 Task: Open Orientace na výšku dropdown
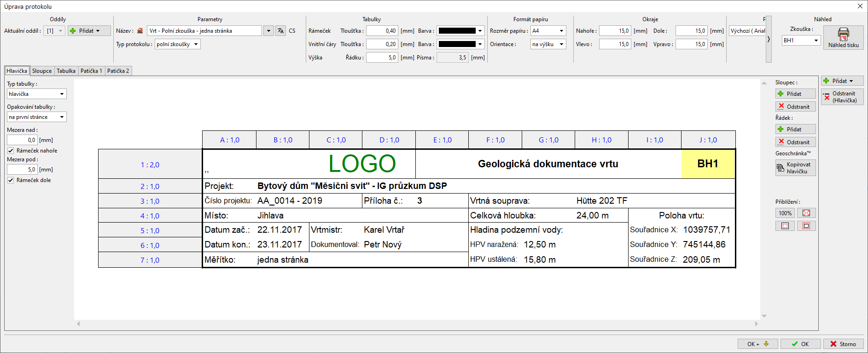(548, 44)
